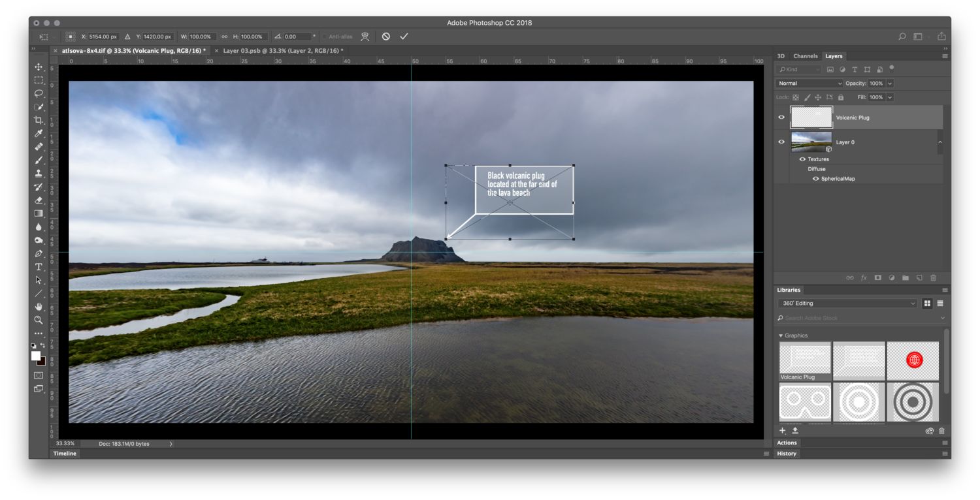
Task: Select the Pen tool
Action: pos(39,253)
